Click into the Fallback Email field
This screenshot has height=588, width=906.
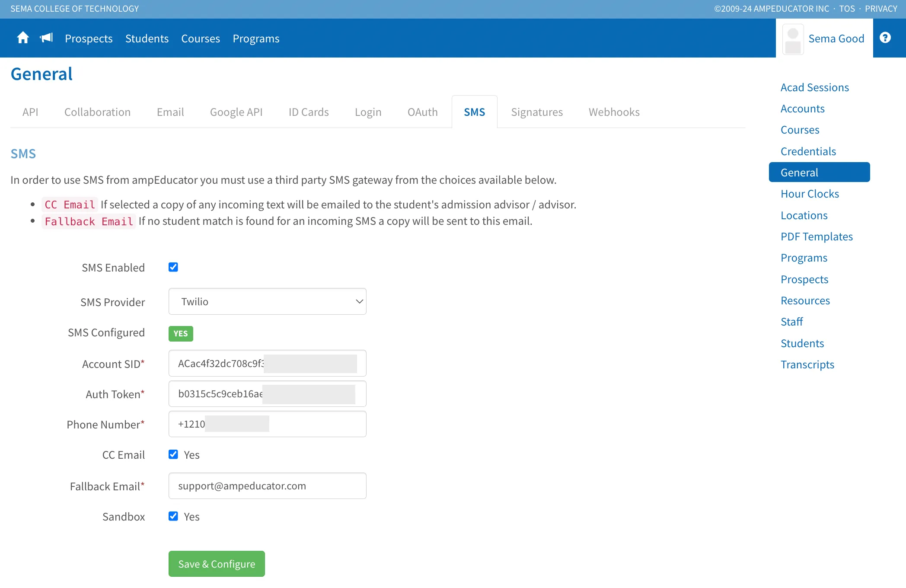coord(267,486)
